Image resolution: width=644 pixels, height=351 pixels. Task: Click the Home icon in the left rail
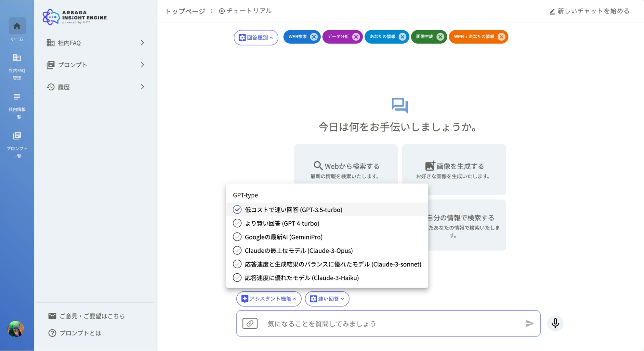click(17, 26)
